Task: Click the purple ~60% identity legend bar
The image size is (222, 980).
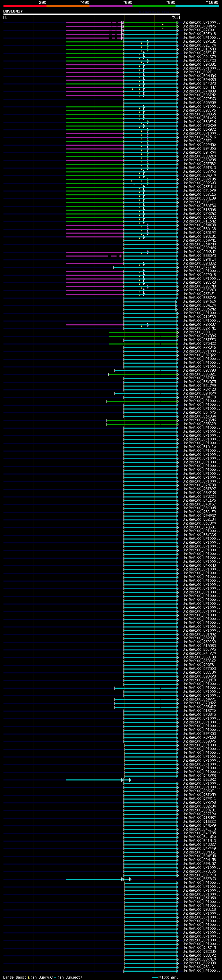Action: [x=111, y=6]
